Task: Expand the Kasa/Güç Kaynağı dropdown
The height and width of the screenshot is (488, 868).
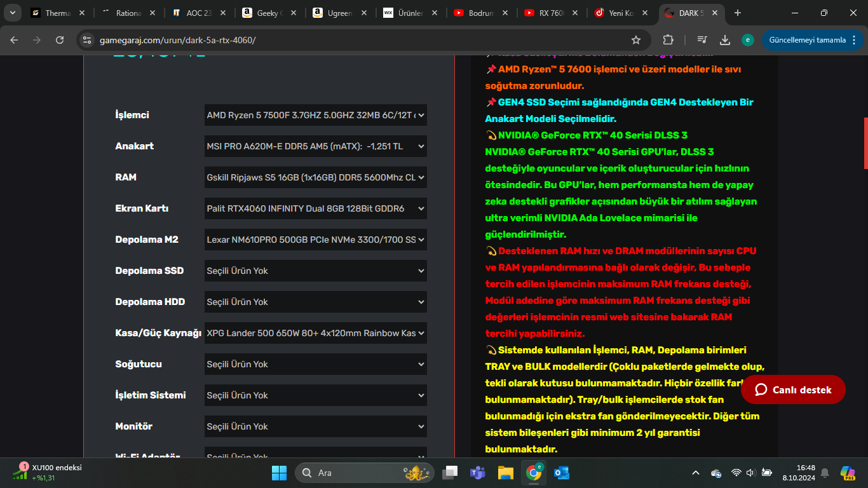Action: coord(316,333)
